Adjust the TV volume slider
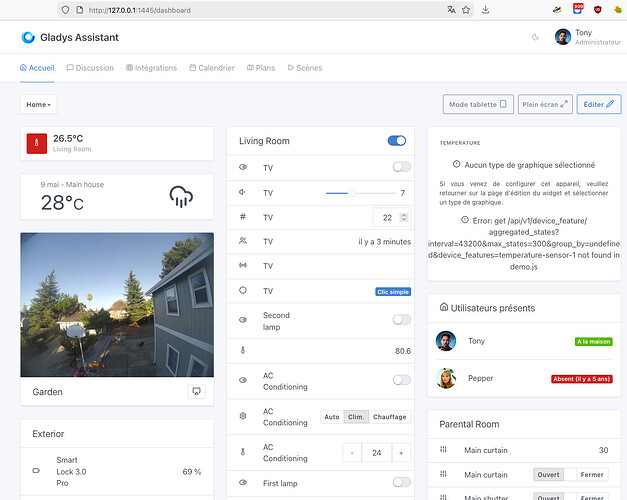Viewport: 627px width, 500px height. click(352, 192)
